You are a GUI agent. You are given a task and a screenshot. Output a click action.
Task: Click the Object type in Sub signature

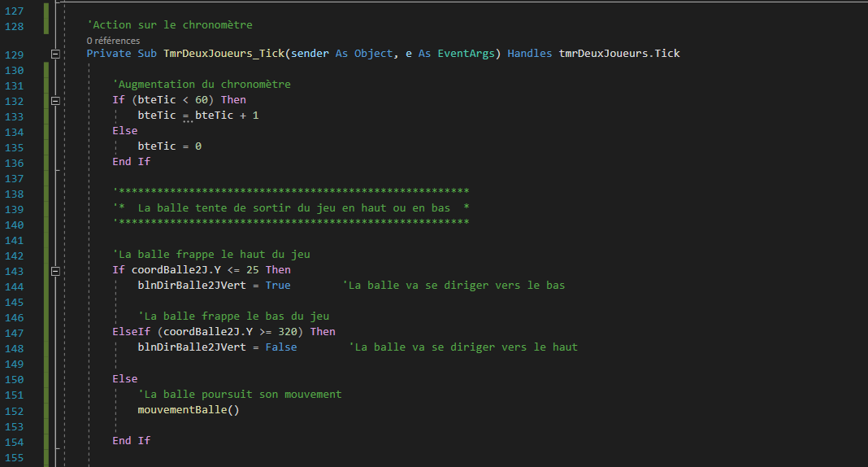coord(374,54)
